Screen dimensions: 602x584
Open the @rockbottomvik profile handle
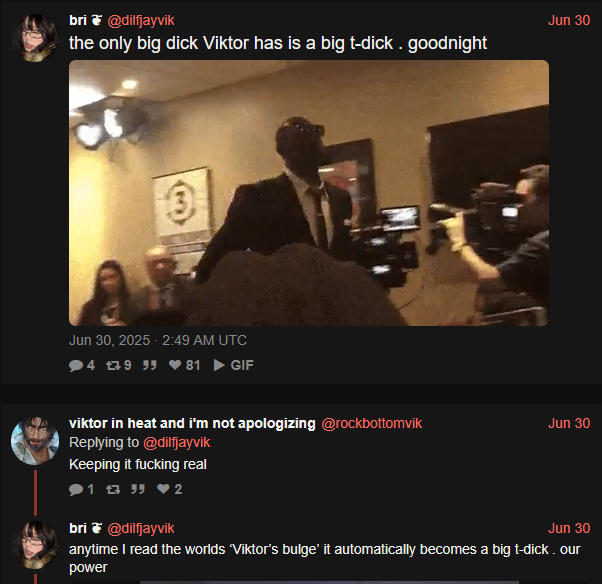tap(372, 423)
